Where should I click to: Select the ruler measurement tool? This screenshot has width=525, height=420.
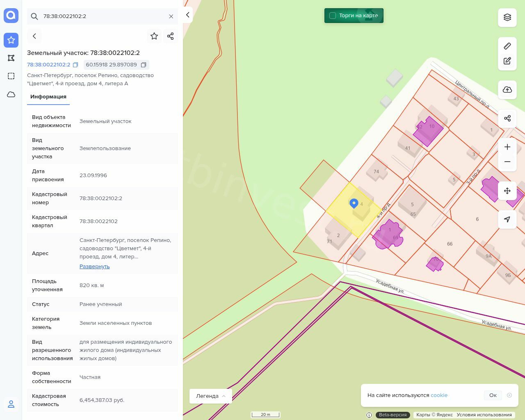pyautogui.click(x=507, y=46)
